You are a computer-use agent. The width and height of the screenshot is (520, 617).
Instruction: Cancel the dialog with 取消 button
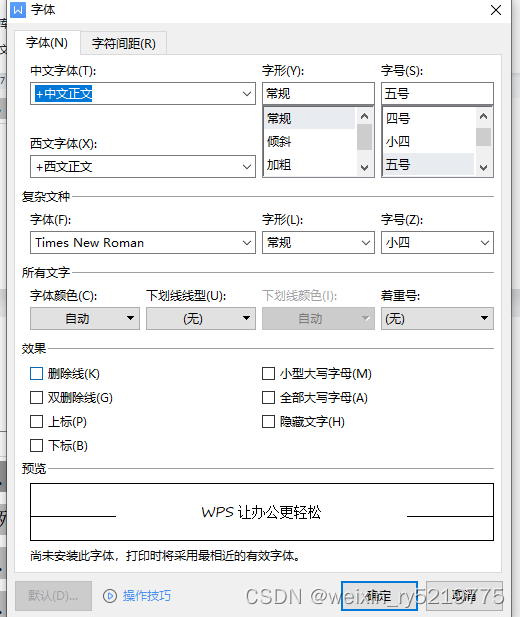464,596
